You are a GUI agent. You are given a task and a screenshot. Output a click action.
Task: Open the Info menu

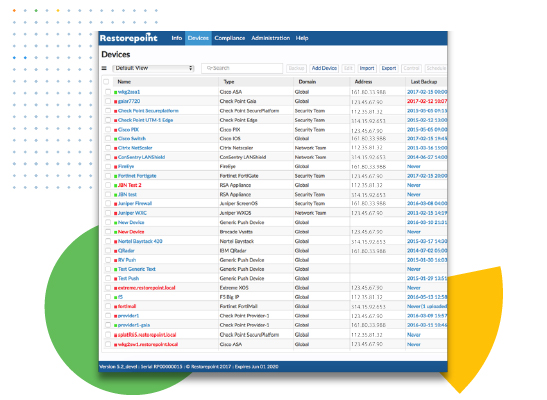(x=177, y=38)
